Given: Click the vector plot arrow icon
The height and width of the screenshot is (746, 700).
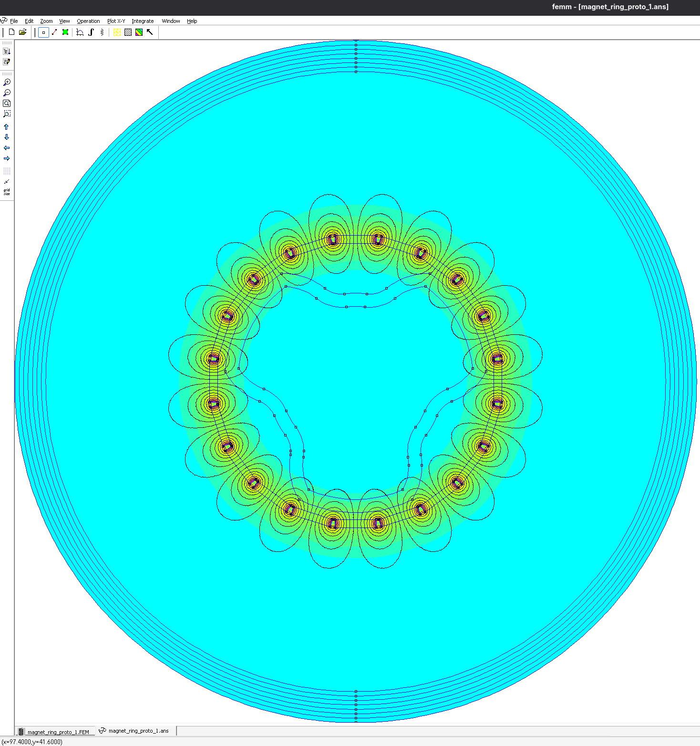Looking at the screenshot, I should click(150, 32).
